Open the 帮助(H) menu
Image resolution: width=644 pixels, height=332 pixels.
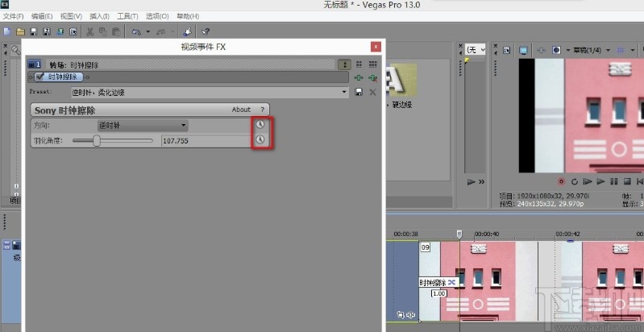pos(188,16)
